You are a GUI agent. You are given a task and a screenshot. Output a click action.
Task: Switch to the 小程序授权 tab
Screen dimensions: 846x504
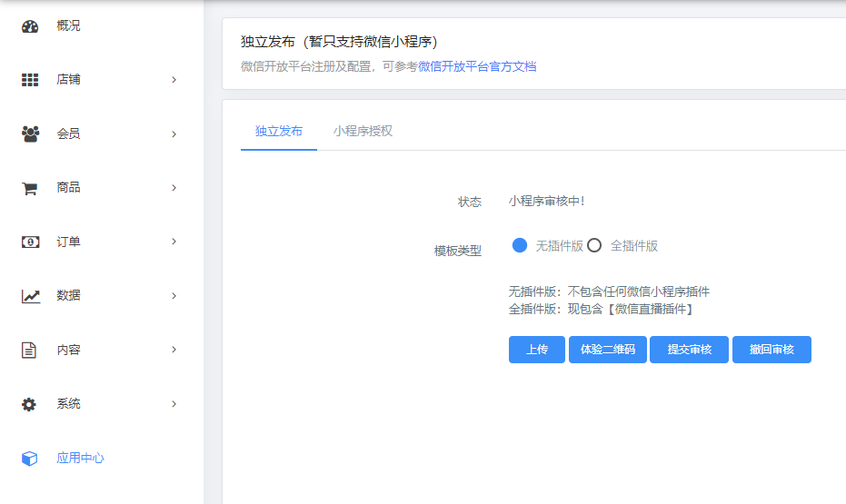(363, 131)
